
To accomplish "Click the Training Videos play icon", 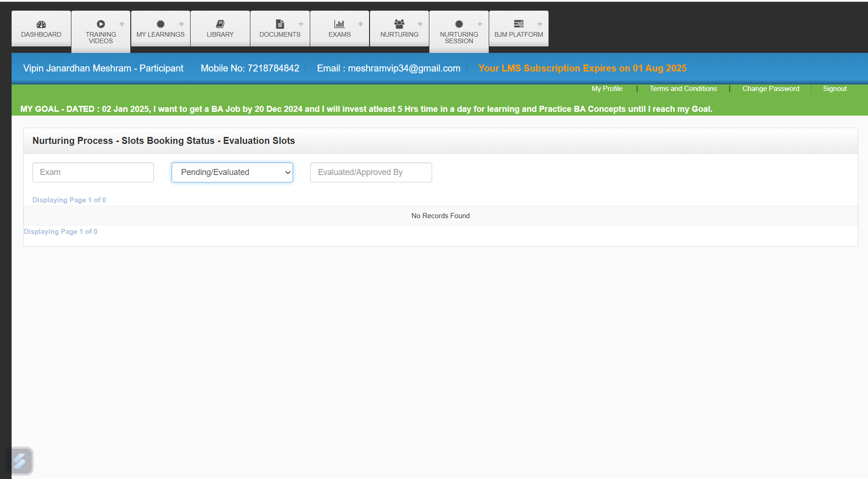I will [101, 24].
